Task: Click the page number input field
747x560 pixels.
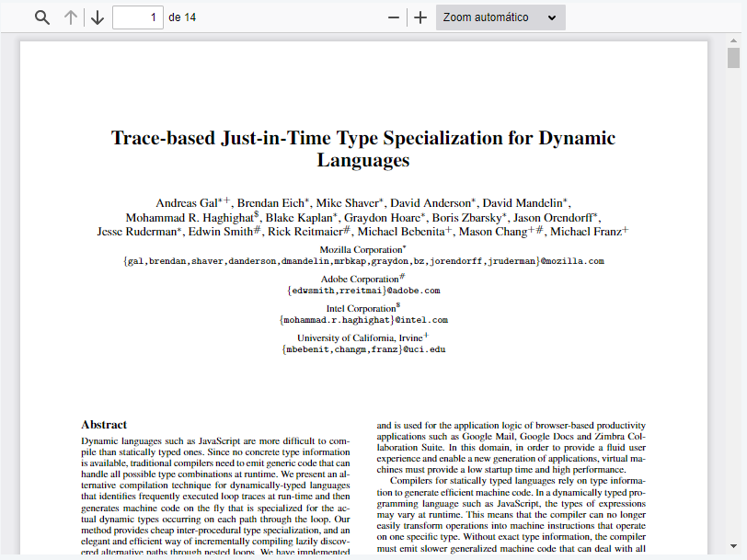Action: point(138,17)
